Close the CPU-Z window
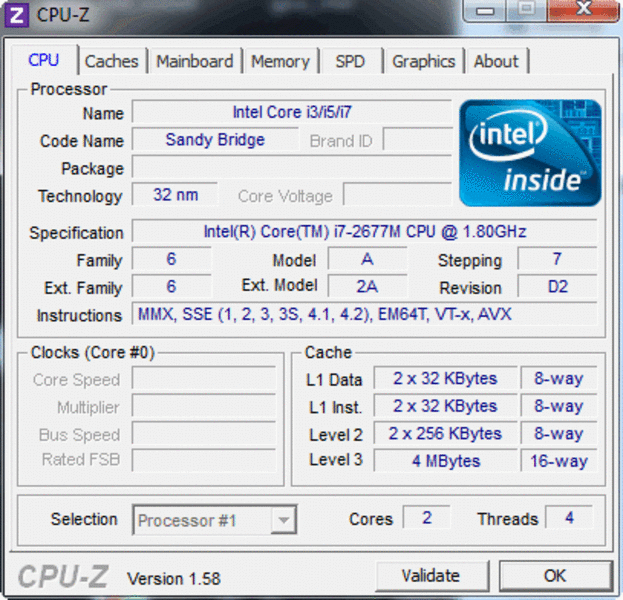The width and height of the screenshot is (623, 600). point(583,10)
